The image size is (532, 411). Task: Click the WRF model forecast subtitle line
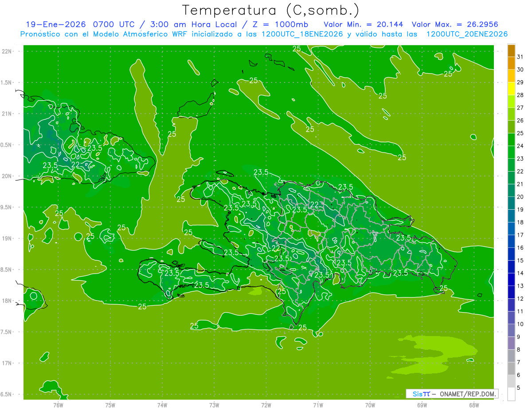(264, 34)
